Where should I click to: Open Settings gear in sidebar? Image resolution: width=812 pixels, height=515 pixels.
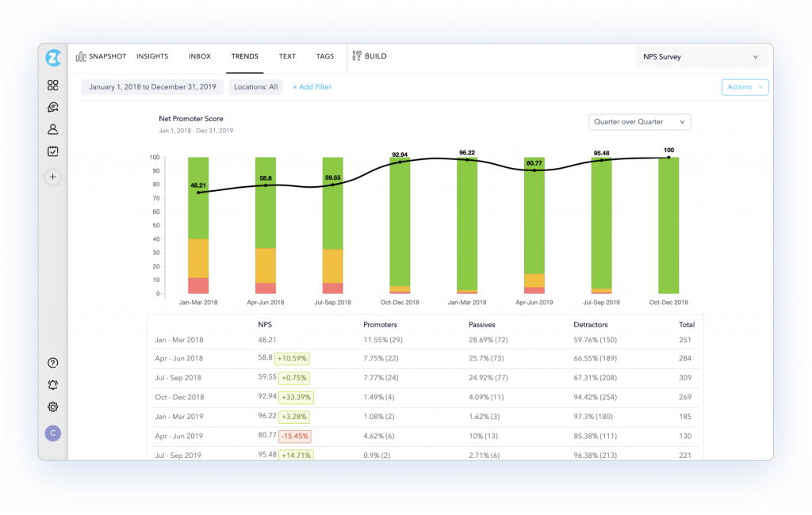tap(52, 406)
